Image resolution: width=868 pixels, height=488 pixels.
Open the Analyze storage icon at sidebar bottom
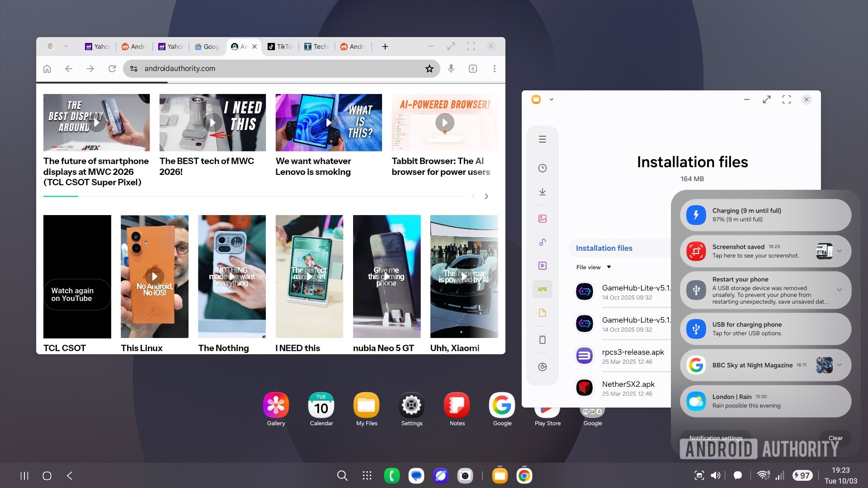[542, 367]
